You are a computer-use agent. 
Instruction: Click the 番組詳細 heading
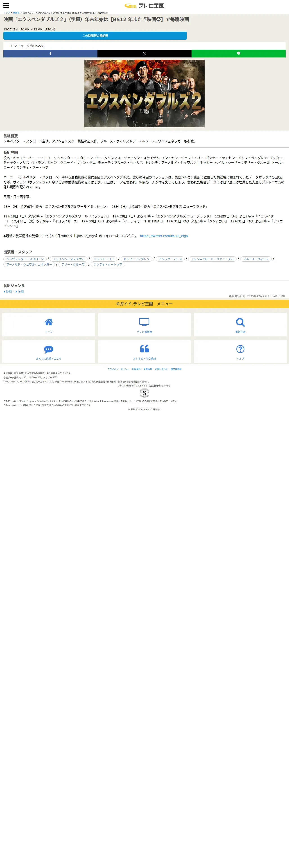click(x=10, y=153)
